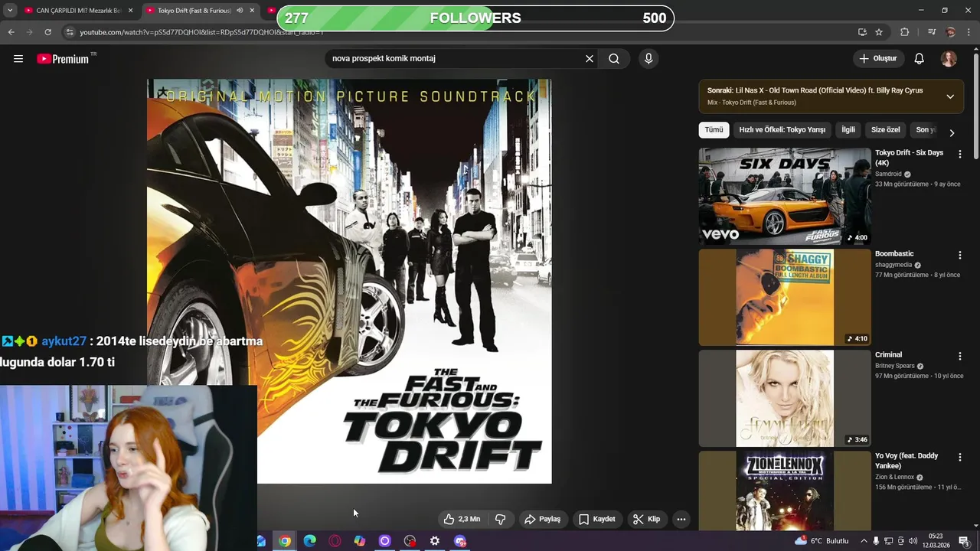
Task: Open the Chrome profile avatar
Action: 951,32
